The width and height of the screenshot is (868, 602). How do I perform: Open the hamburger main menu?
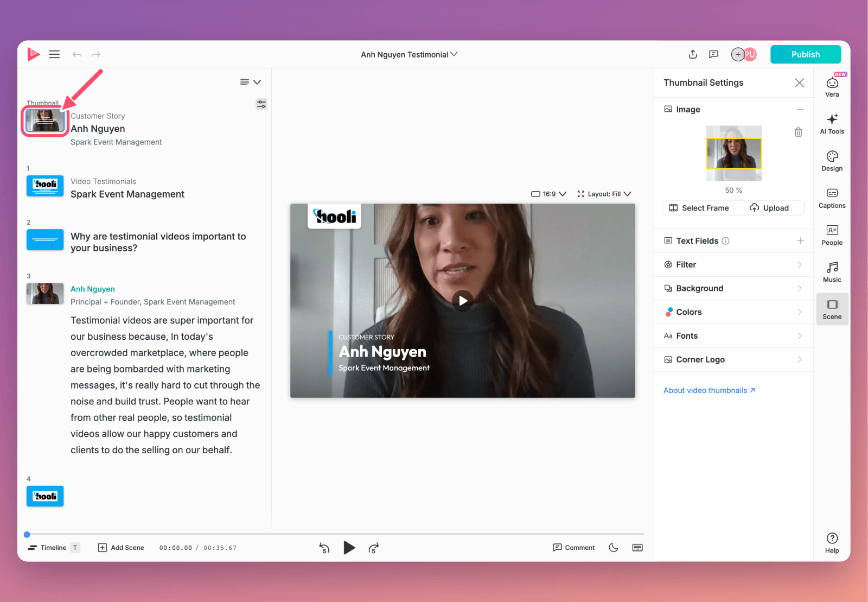tap(54, 54)
